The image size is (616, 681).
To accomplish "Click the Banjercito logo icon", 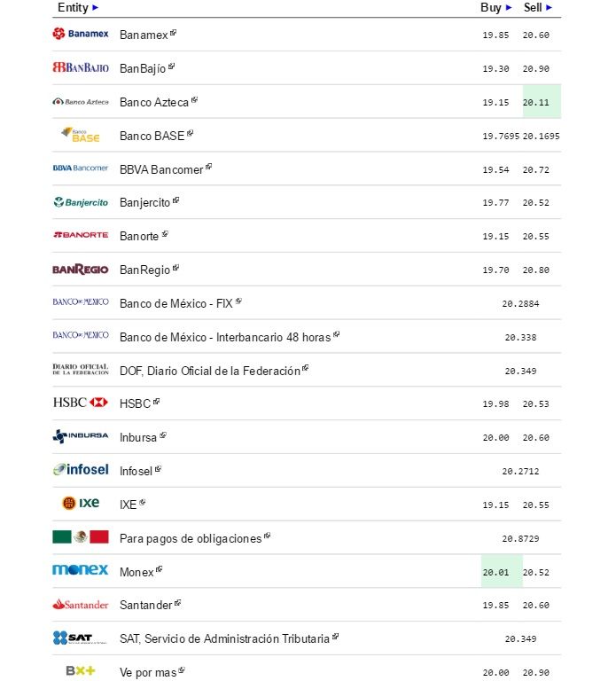I will tap(81, 202).
